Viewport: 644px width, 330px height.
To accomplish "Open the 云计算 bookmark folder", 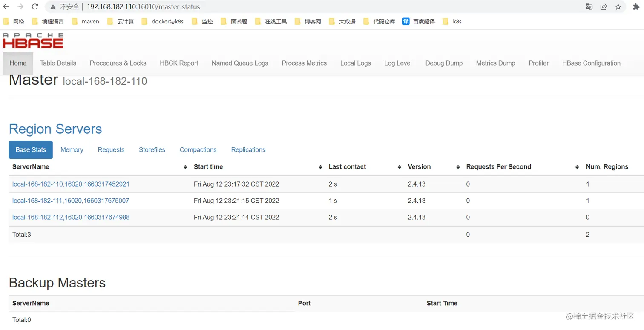I will [x=121, y=21].
